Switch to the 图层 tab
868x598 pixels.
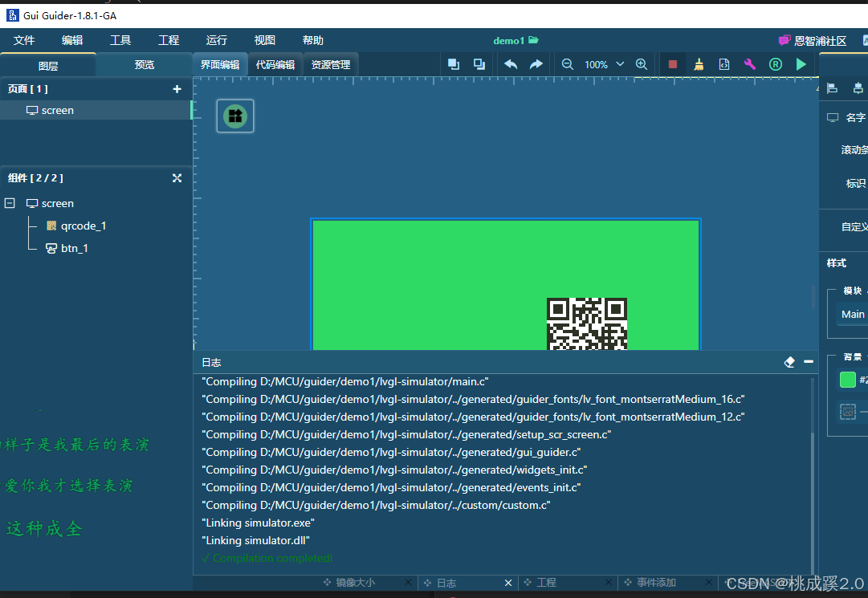48,65
